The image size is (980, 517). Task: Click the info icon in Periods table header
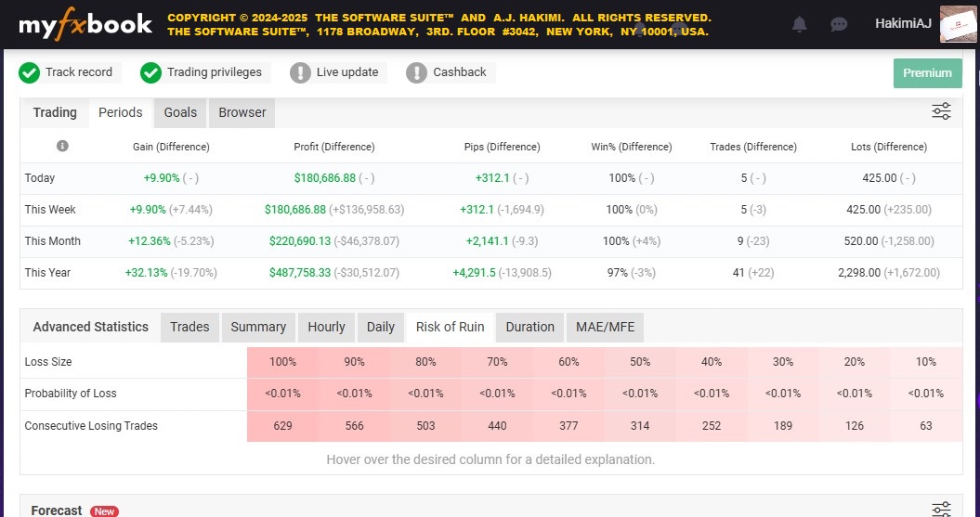62,146
